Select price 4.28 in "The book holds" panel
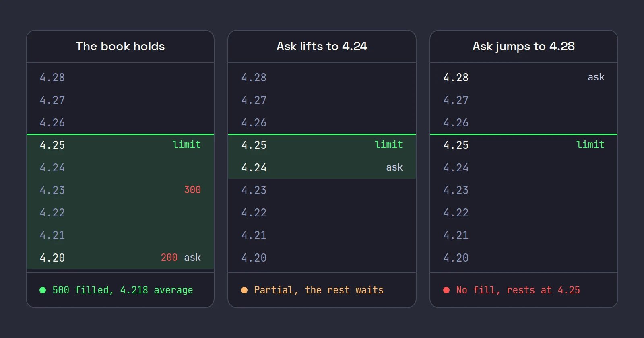The height and width of the screenshot is (338, 644). pos(52,77)
